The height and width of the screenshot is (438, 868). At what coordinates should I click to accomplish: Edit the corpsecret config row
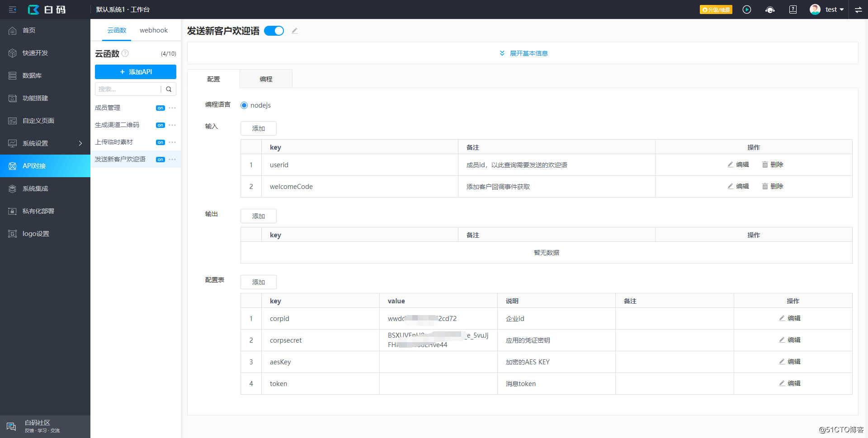(790, 340)
